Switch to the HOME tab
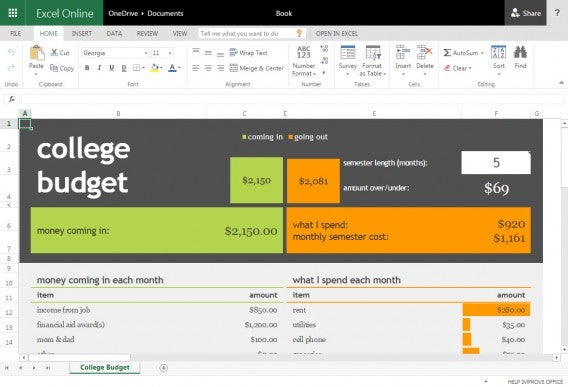Image resolution: width=568 pixels, height=387 pixels. tap(49, 33)
